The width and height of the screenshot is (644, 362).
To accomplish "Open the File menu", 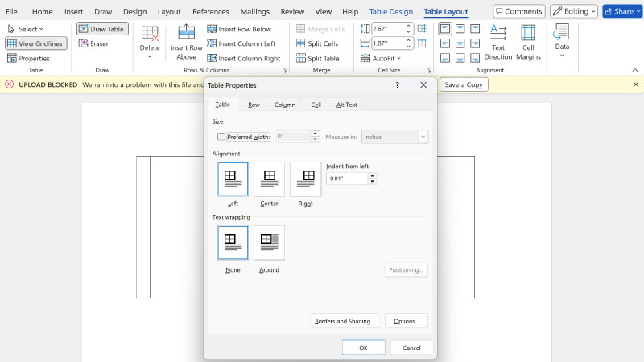I will coord(11,11).
